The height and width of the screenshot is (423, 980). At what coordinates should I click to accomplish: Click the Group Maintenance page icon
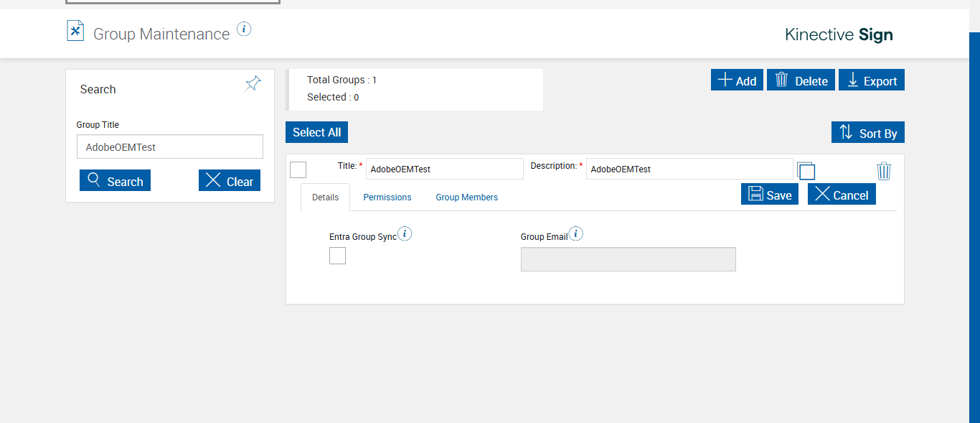(75, 31)
